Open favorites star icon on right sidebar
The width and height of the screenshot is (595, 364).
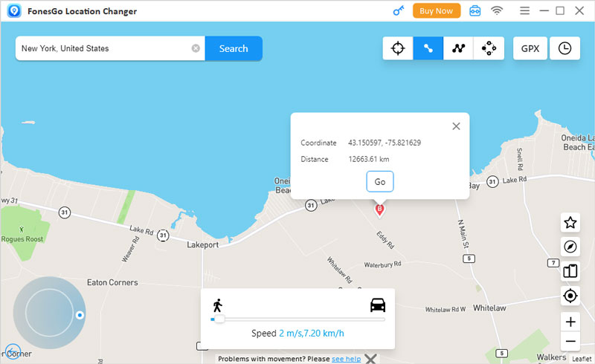click(x=570, y=222)
